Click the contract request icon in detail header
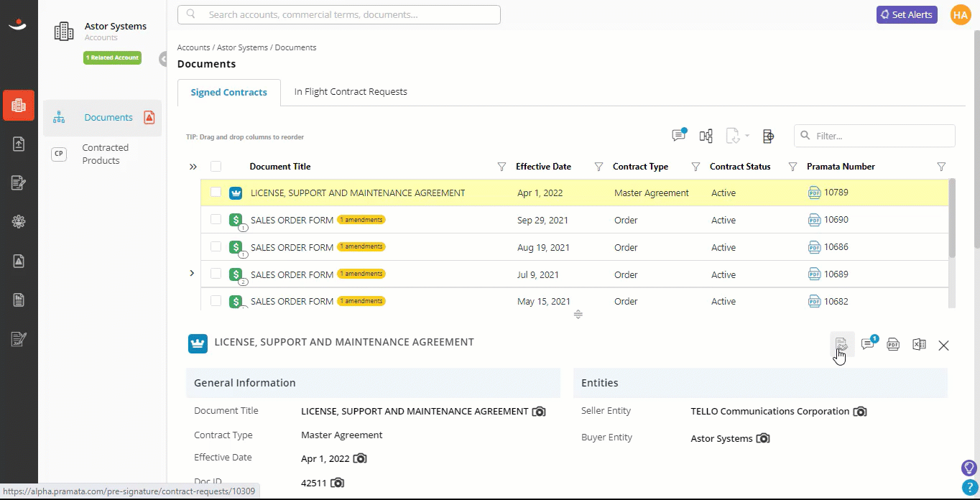980x500 pixels. (842, 345)
